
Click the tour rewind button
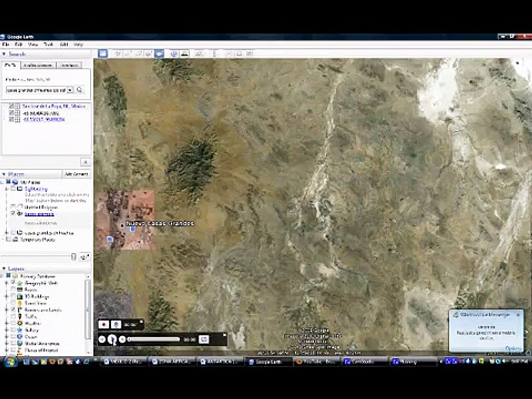[102, 339]
